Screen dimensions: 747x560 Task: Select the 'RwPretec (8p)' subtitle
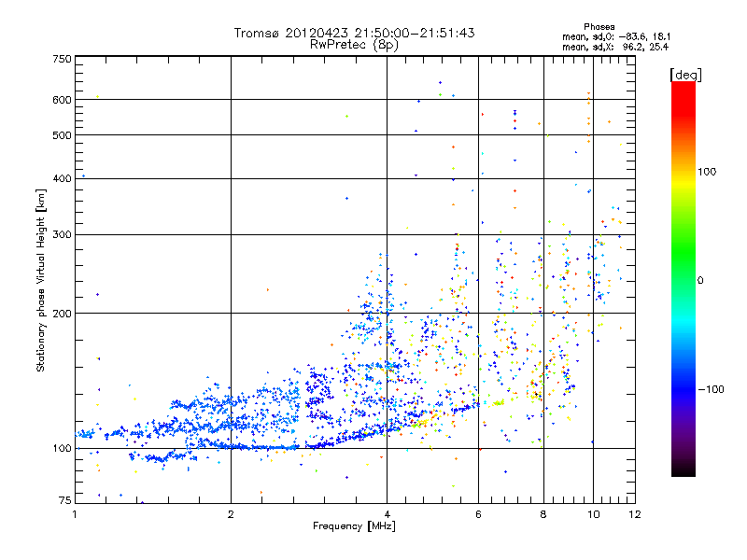tap(354, 45)
